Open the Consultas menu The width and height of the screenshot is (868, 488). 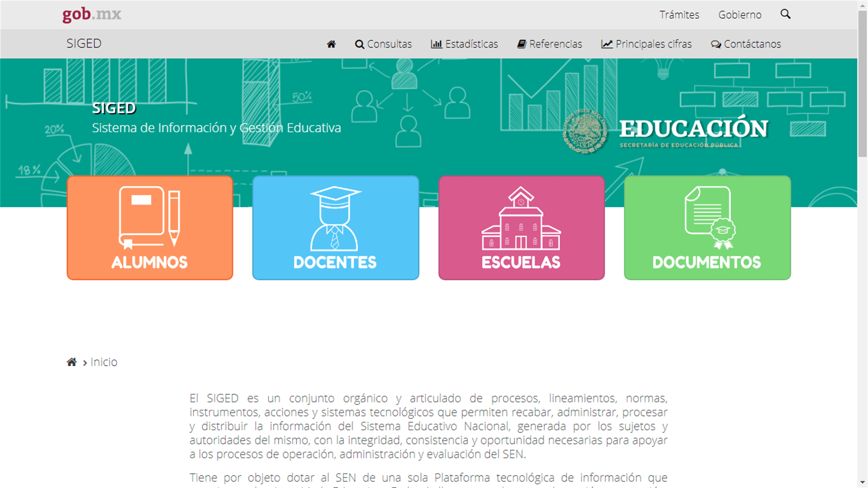click(383, 44)
